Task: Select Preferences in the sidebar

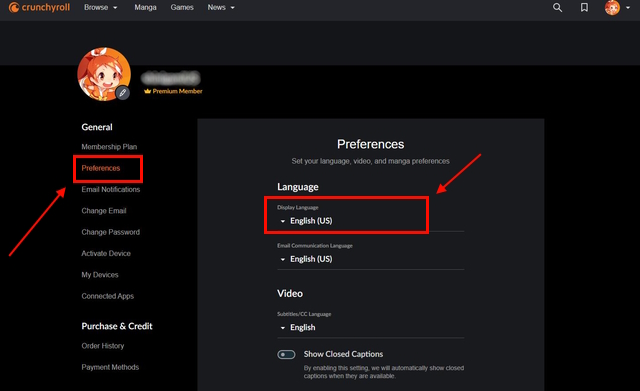Action: click(101, 168)
